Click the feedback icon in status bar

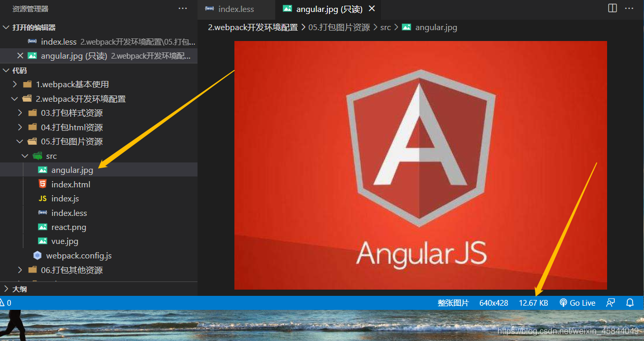[611, 303]
